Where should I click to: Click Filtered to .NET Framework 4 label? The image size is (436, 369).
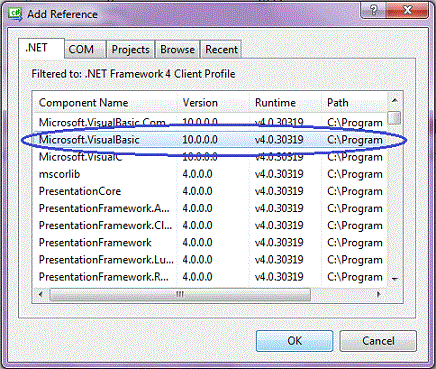tap(133, 74)
